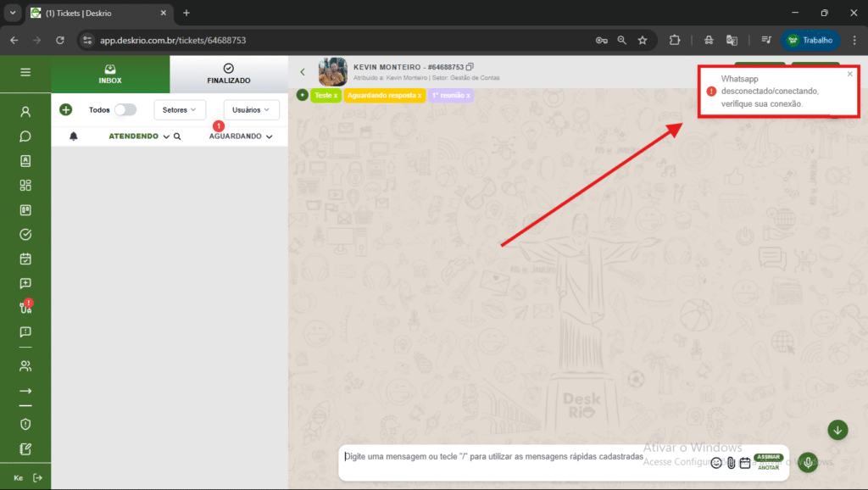This screenshot has width=868, height=490.
Task: Switch to the INBOX tab
Action: click(110, 75)
